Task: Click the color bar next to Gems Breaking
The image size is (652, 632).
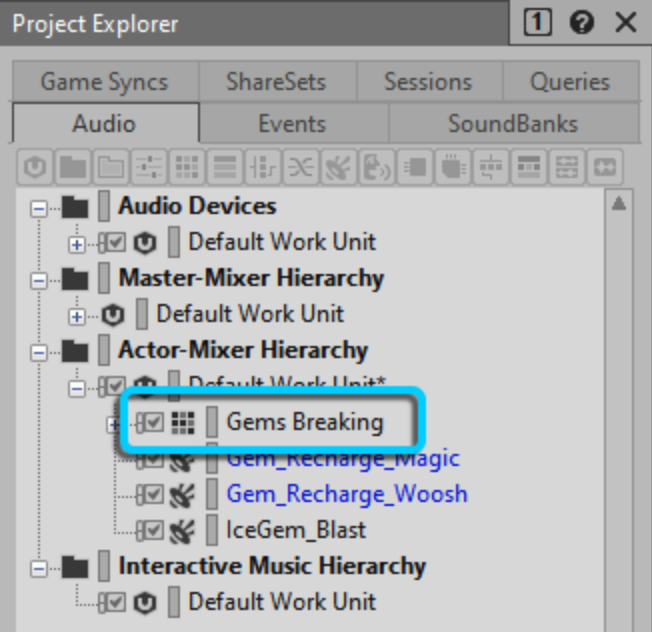Action: coord(212,423)
